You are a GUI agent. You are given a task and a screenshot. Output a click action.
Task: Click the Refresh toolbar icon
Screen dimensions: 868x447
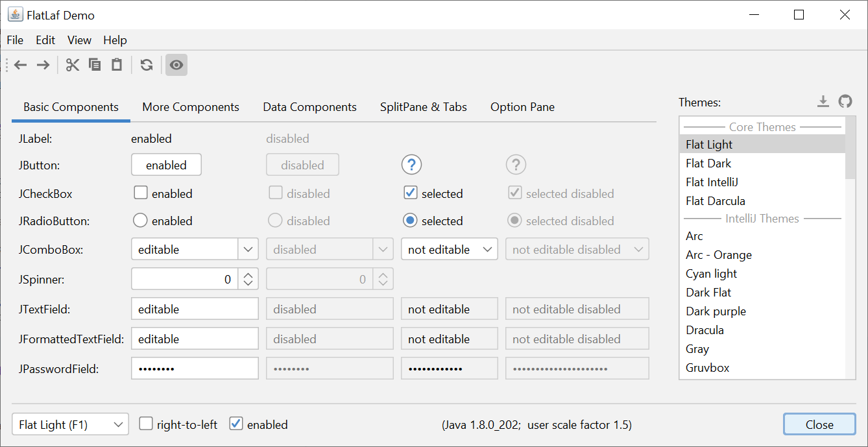tap(147, 65)
